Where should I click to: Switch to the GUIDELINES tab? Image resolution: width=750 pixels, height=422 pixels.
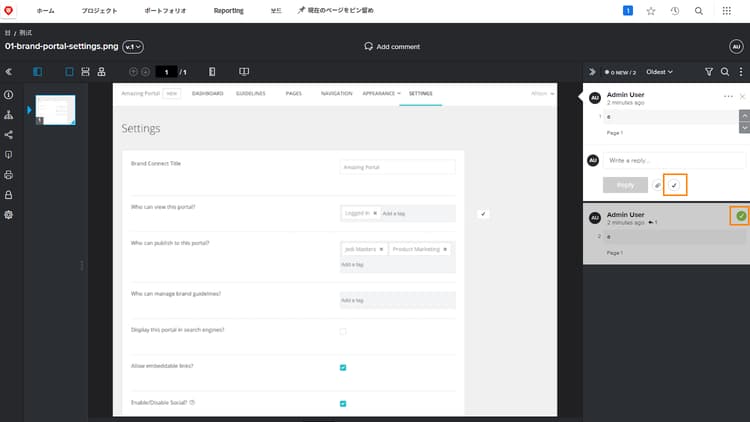coord(251,93)
